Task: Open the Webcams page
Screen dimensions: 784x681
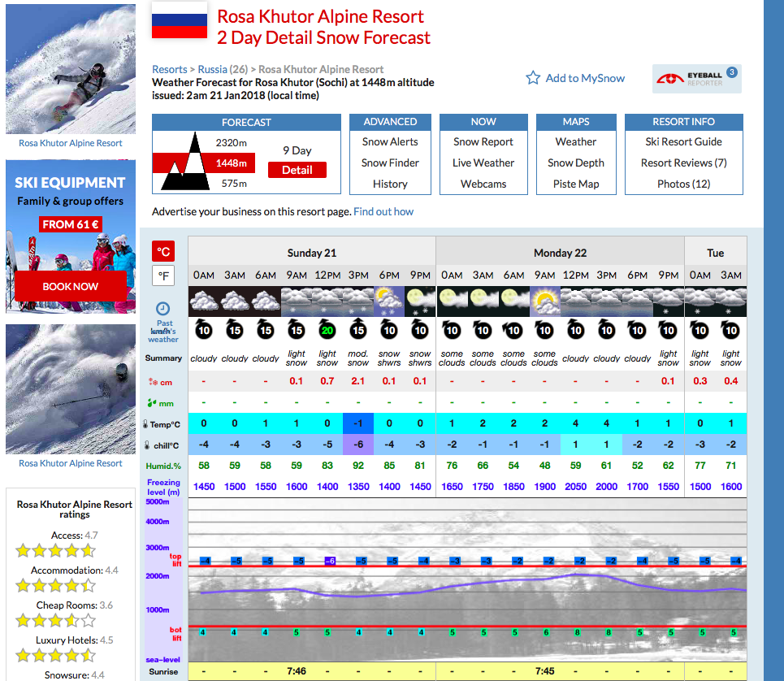Action: [x=483, y=184]
